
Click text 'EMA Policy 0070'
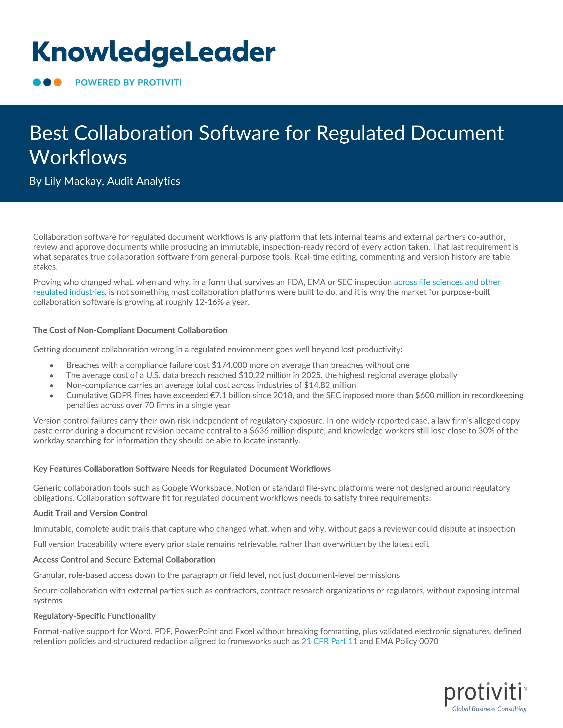coord(406,641)
